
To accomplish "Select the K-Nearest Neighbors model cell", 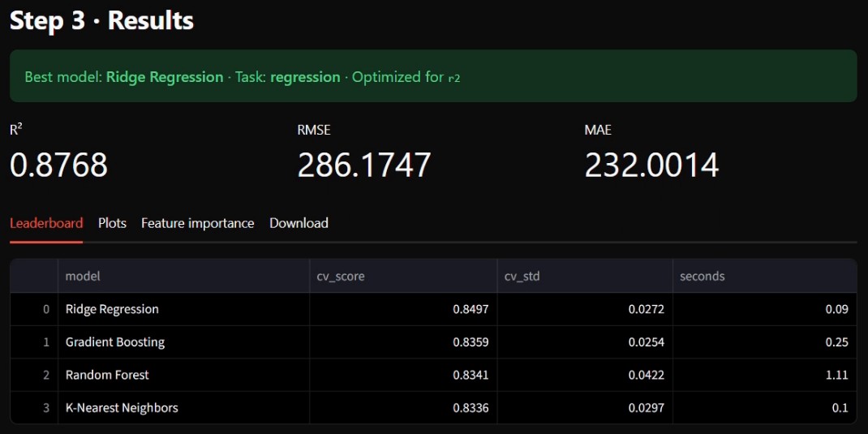I will [184, 408].
